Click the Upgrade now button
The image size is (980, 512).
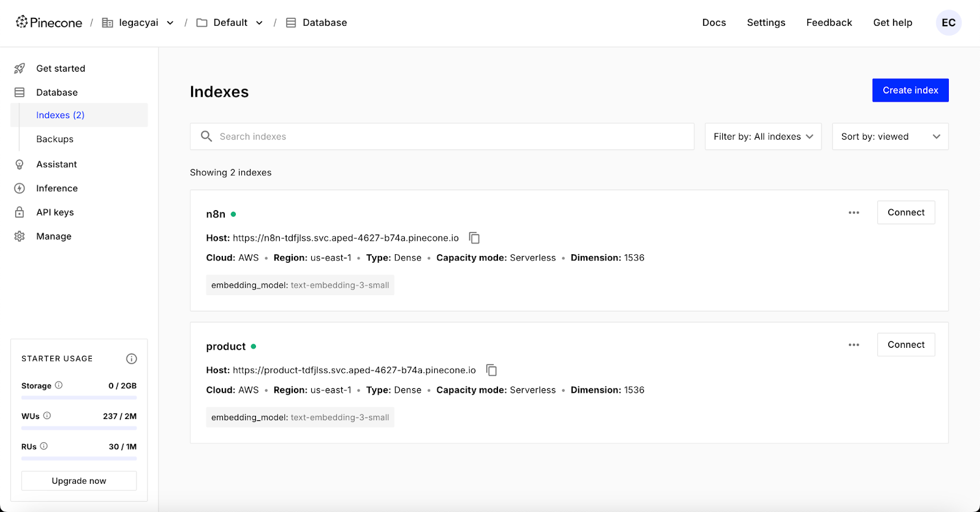pos(79,481)
